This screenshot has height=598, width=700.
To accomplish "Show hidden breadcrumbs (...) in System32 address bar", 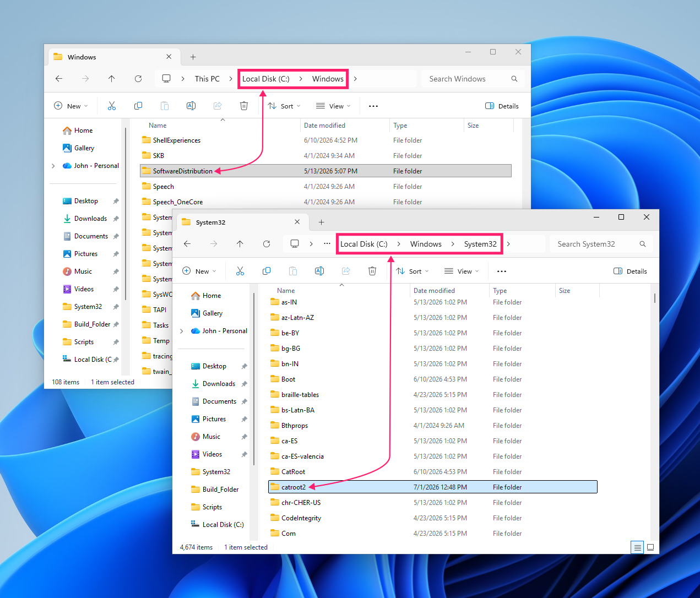I will (x=327, y=243).
